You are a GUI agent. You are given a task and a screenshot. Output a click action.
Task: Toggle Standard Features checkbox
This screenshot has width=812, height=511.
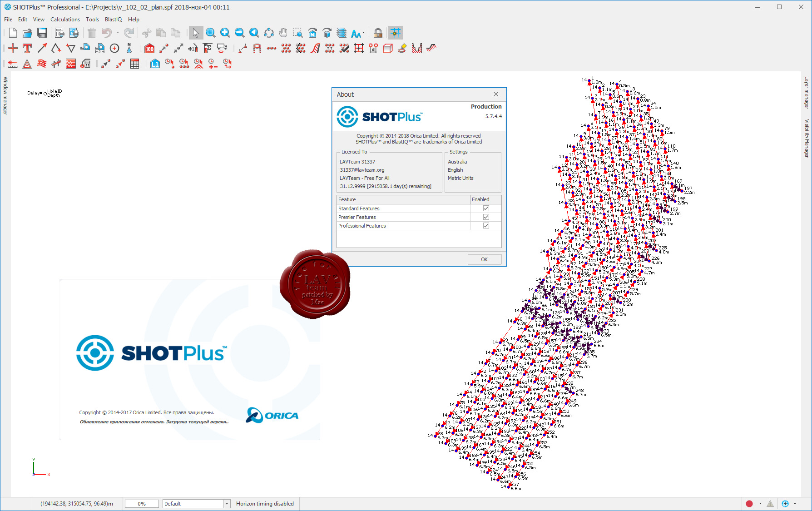point(486,208)
